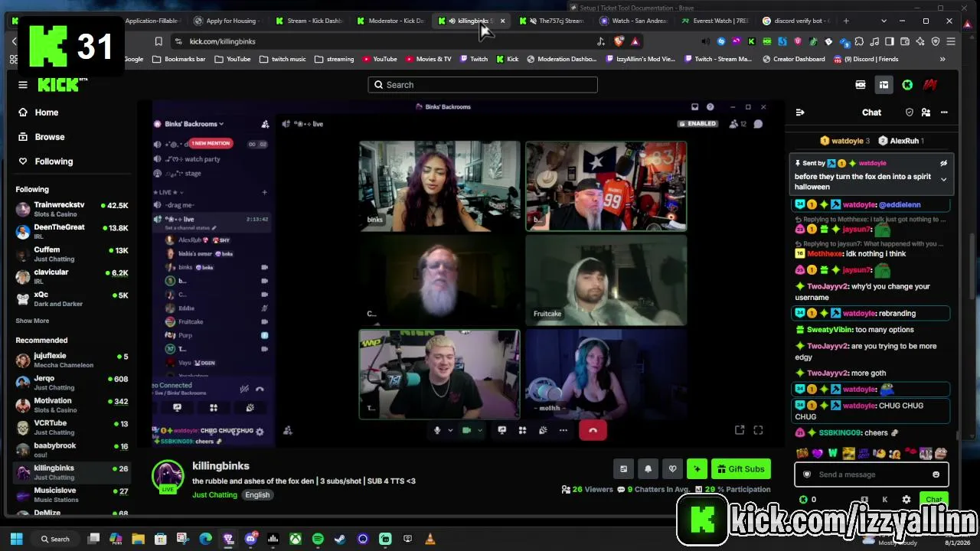Image resolution: width=980 pixels, height=551 pixels.
Task: Open the channel info card icon
Action: pyautogui.click(x=623, y=469)
